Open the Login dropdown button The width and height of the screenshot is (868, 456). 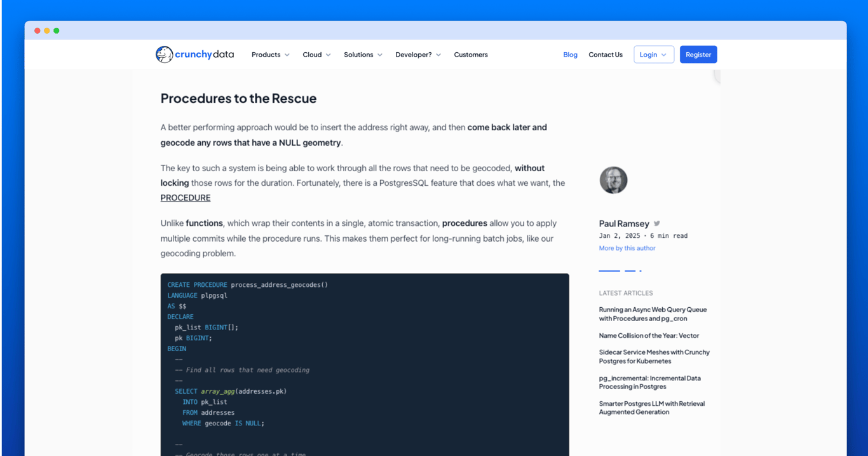click(x=653, y=55)
